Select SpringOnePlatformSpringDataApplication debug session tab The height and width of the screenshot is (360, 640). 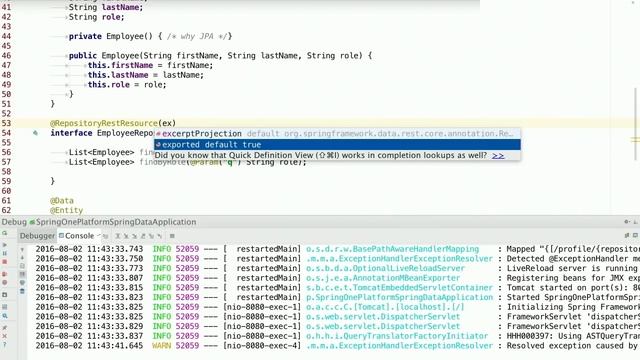tap(113, 222)
